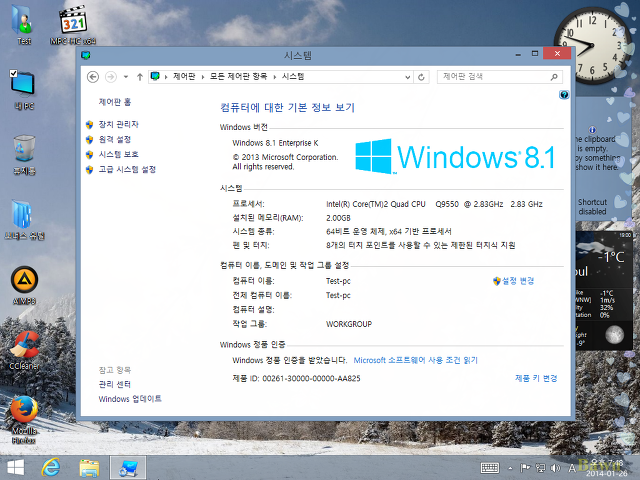Image resolution: width=640 pixels, height=480 pixels.
Task: Launch CCleaner desktop shortcut
Action: [24, 350]
